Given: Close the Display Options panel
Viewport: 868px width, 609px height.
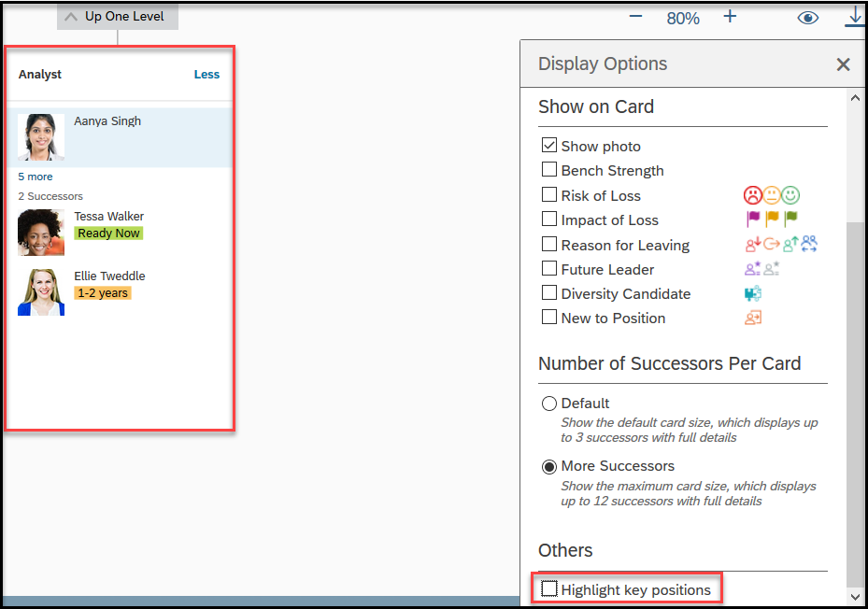Looking at the screenshot, I should click(843, 64).
